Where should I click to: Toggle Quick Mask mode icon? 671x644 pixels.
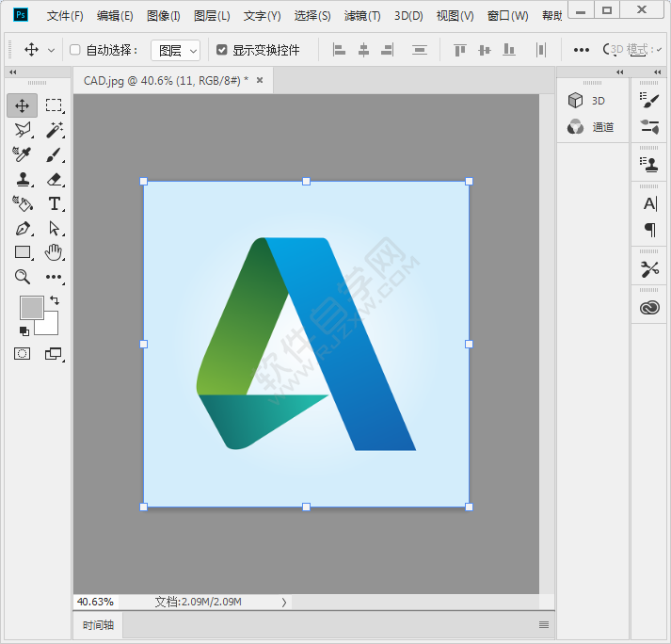(x=23, y=354)
